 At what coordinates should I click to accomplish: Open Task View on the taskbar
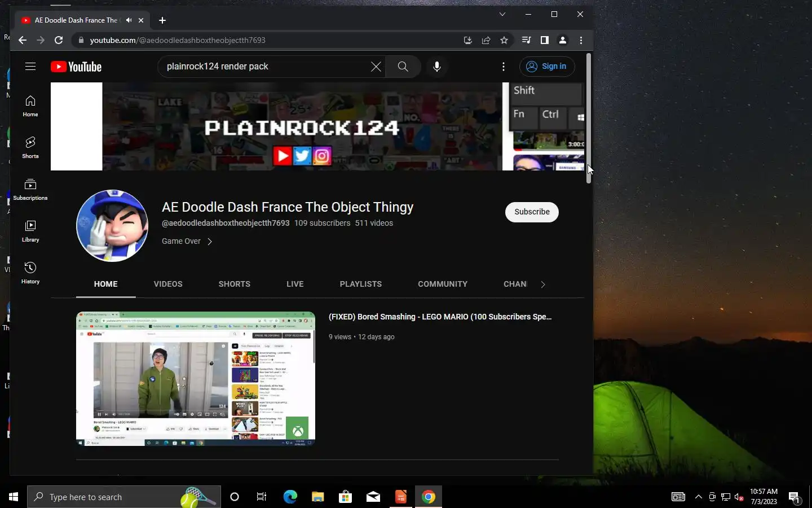[x=262, y=497]
